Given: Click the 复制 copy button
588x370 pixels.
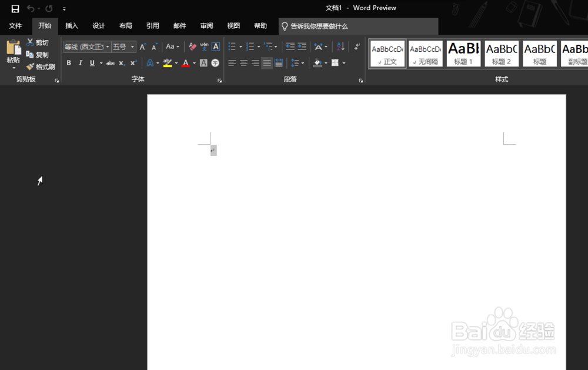Looking at the screenshot, I should click(38, 55).
